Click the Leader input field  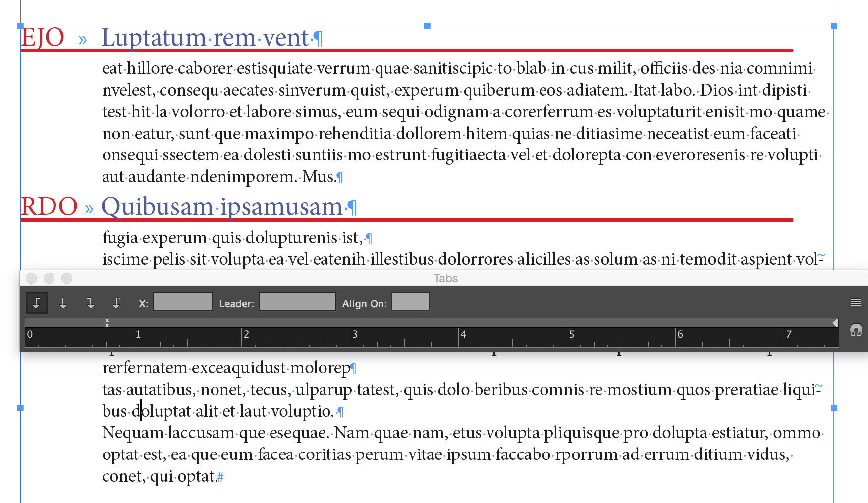point(297,302)
